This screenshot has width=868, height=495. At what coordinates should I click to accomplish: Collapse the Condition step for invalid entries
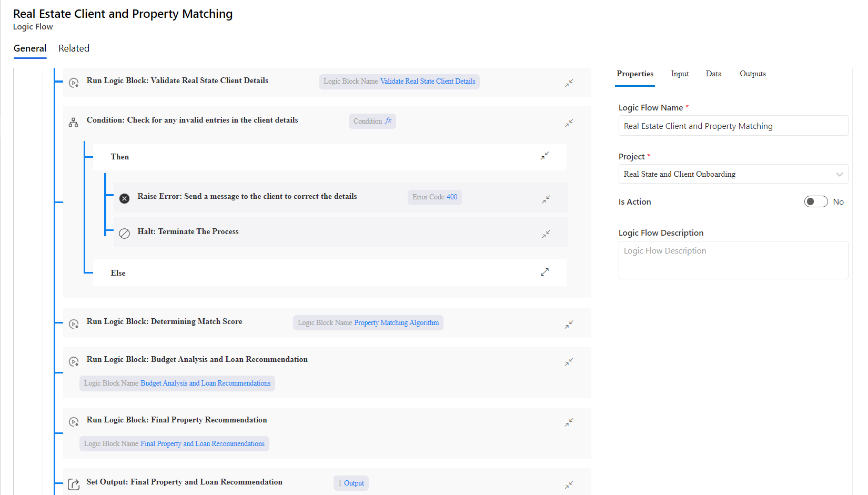(x=569, y=123)
